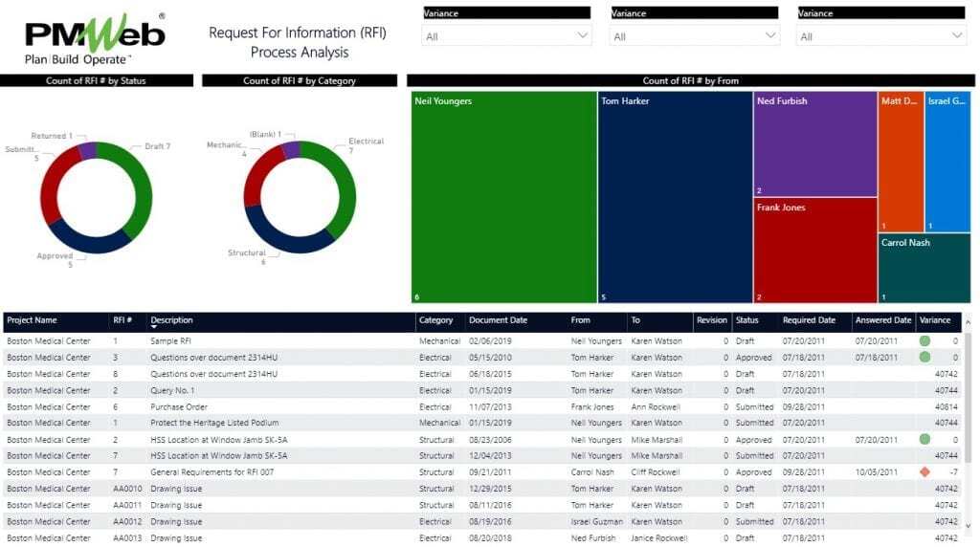This screenshot has height=547, width=980.
Task: Sort table by Answered Date column
Action: point(883,319)
